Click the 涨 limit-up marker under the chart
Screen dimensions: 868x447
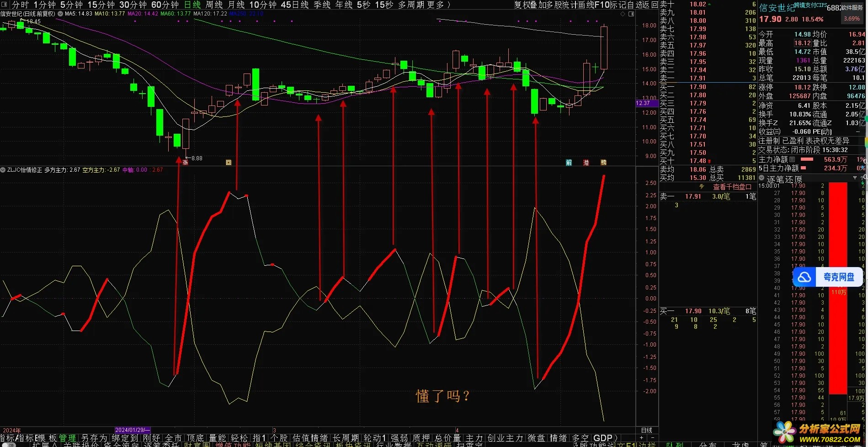coord(185,163)
